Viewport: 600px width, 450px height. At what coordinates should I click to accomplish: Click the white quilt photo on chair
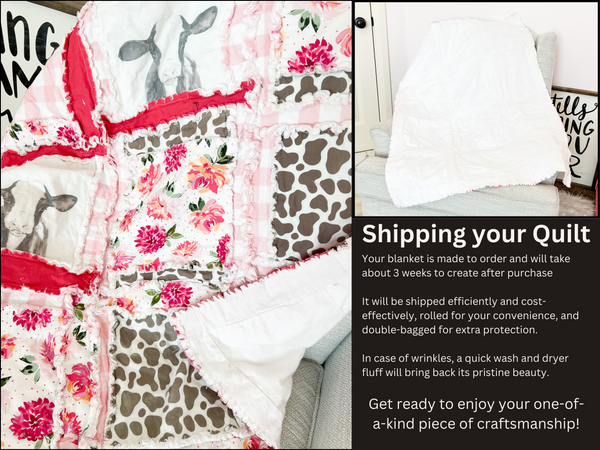[476, 109]
